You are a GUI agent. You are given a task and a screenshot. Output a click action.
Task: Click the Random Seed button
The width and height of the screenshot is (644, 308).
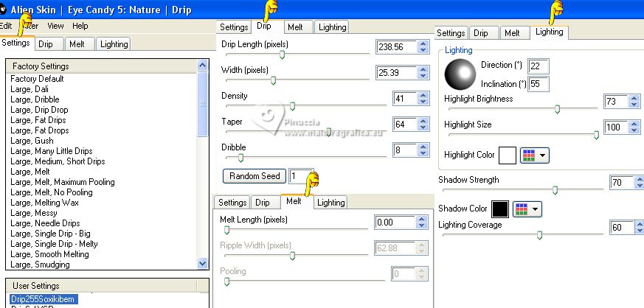(255, 176)
